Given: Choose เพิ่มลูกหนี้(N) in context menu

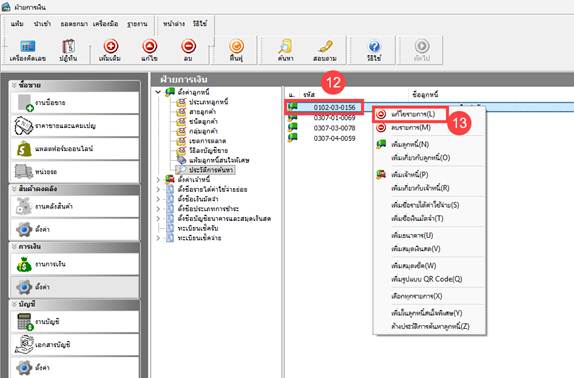Looking at the screenshot, I should click(x=429, y=145).
